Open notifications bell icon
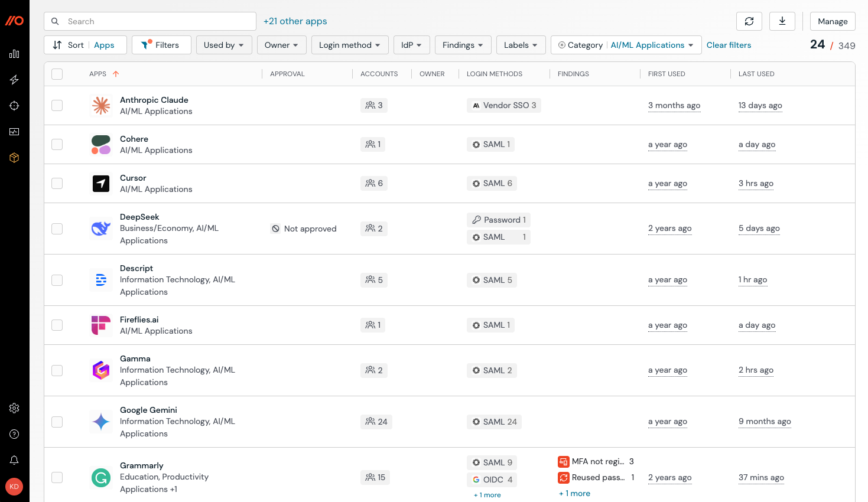This screenshot has height=502, width=868. 14,460
